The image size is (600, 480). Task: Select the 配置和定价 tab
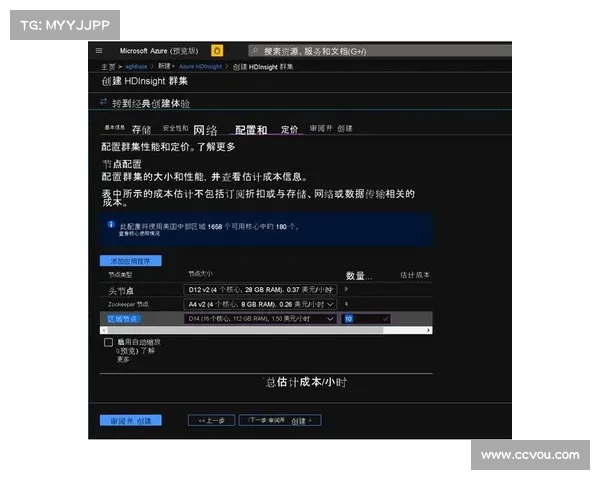click(x=266, y=130)
